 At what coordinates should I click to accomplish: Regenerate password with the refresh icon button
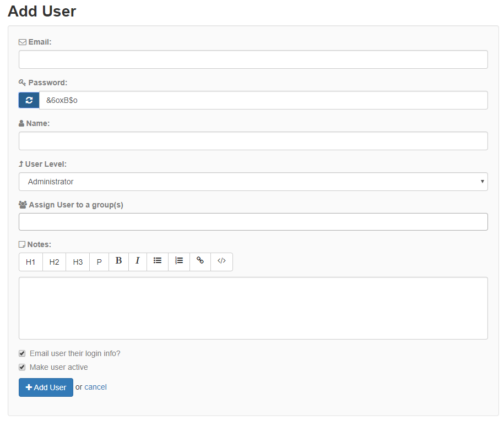(x=29, y=100)
